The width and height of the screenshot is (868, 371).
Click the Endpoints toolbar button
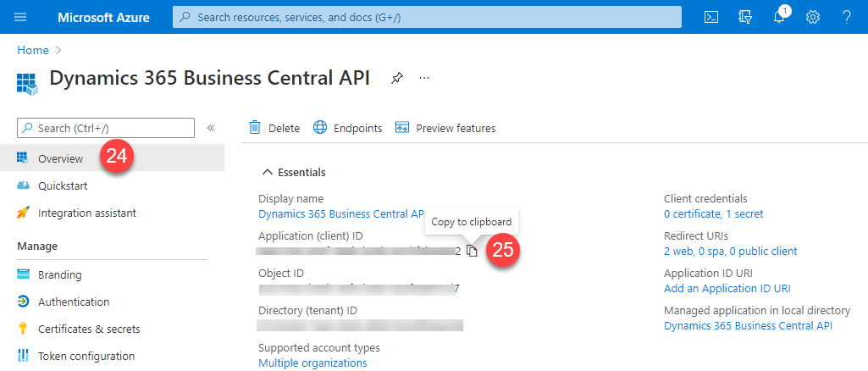pos(348,128)
